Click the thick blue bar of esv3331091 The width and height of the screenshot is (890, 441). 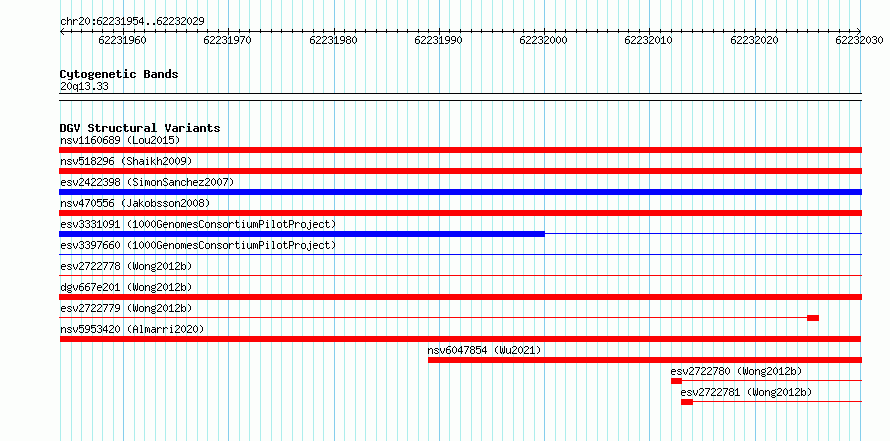302,234
